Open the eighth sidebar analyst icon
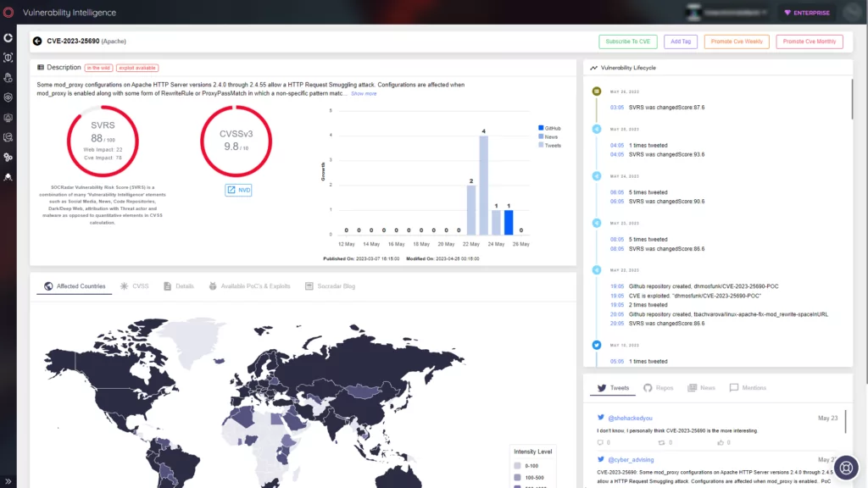 (x=8, y=177)
